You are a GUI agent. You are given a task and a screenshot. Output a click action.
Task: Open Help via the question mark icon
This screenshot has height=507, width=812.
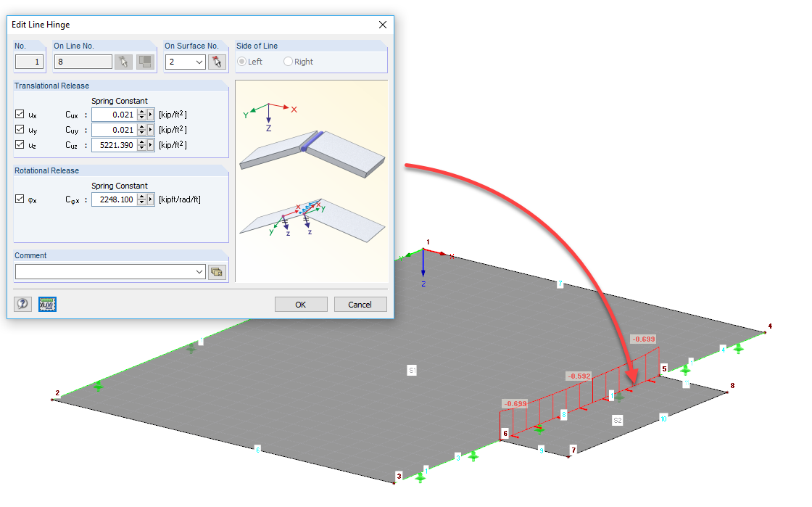tap(22, 304)
